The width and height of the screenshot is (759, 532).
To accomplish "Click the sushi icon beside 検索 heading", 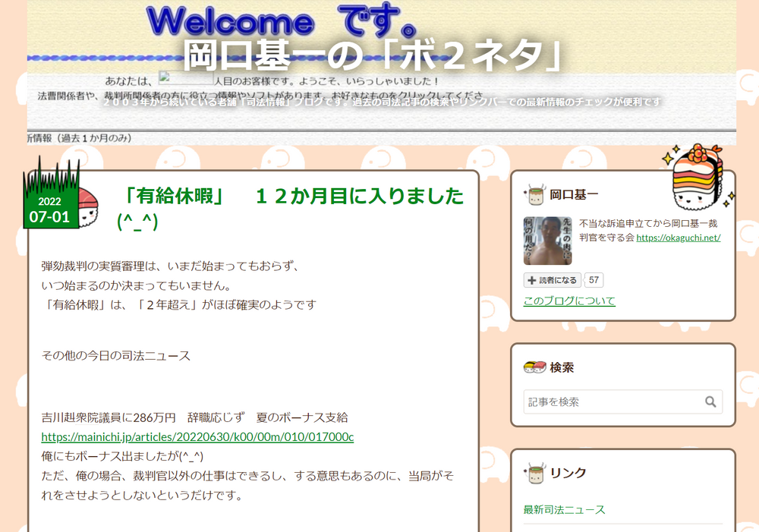I will click(x=535, y=367).
